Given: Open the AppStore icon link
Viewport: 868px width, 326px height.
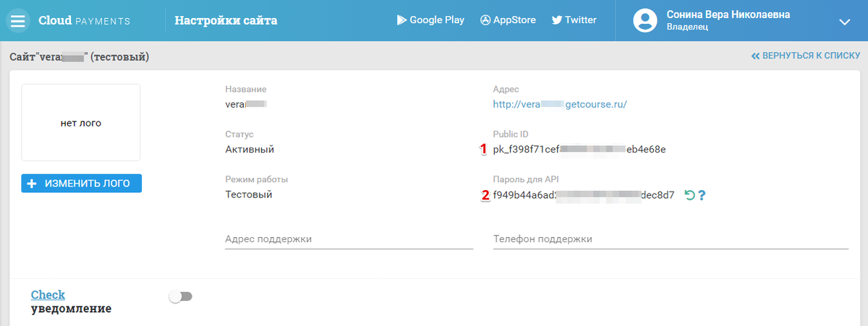Looking at the screenshot, I should point(485,20).
